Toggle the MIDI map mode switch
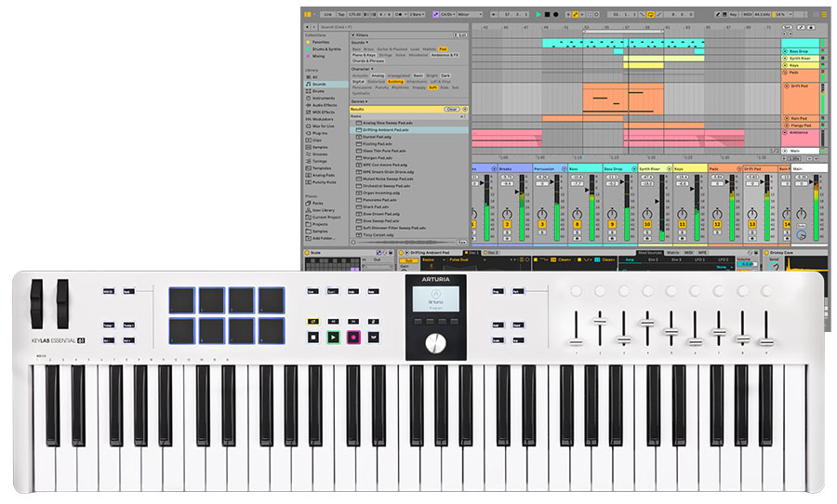 [x=748, y=15]
